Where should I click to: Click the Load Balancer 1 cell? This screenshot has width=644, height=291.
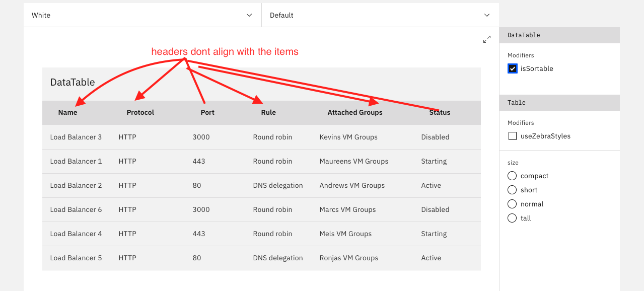click(76, 161)
